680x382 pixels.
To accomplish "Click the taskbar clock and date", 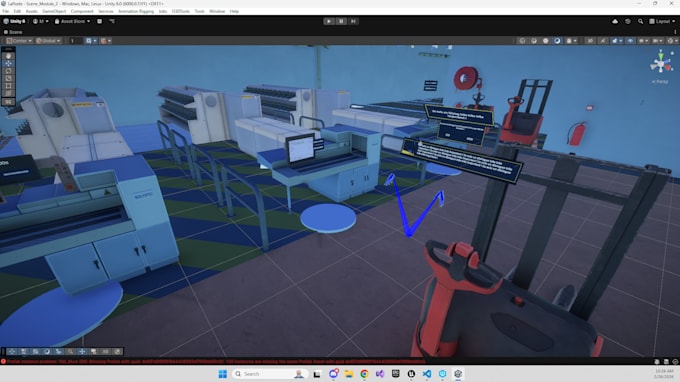I will [664, 374].
